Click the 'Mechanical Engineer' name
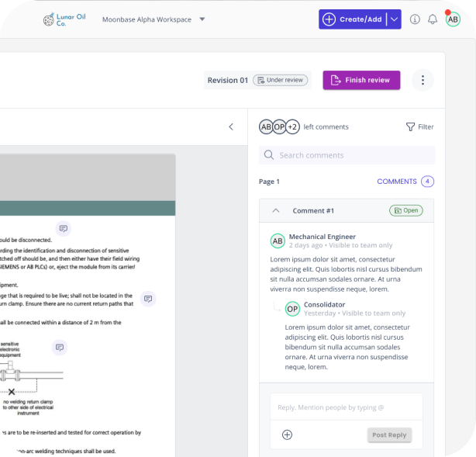Viewport: 476px width, 457px height. [322, 237]
